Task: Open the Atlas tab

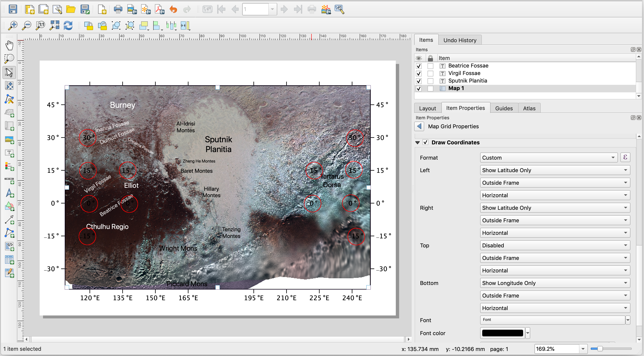Action: click(x=529, y=108)
